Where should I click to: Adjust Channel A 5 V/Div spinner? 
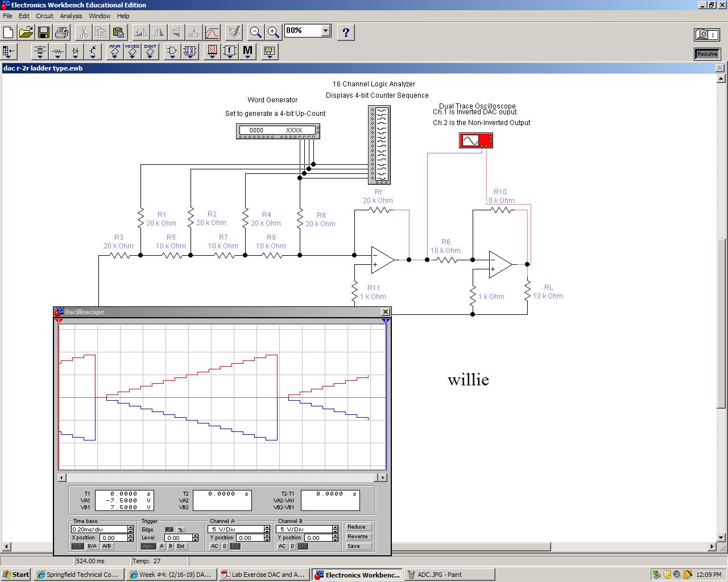click(267, 529)
